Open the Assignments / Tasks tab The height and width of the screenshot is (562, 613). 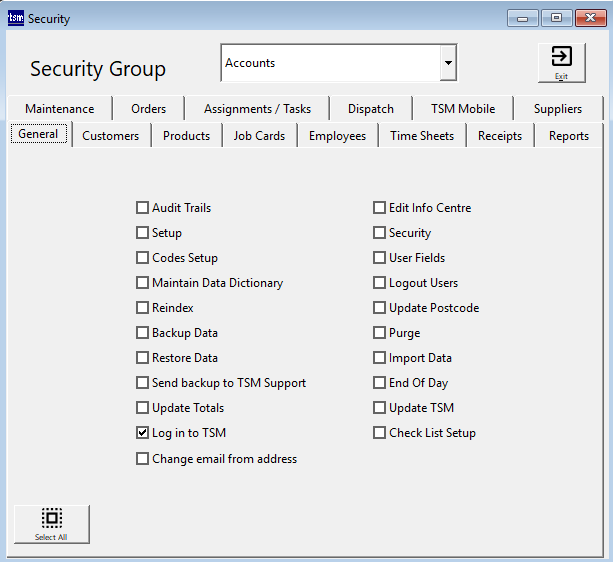(257, 109)
